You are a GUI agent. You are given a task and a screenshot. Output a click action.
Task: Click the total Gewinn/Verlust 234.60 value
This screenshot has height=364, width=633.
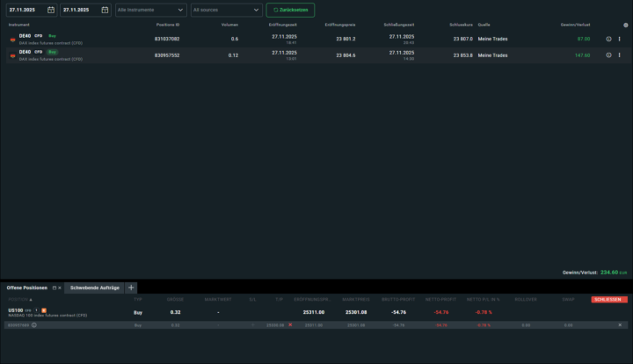click(609, 273)
